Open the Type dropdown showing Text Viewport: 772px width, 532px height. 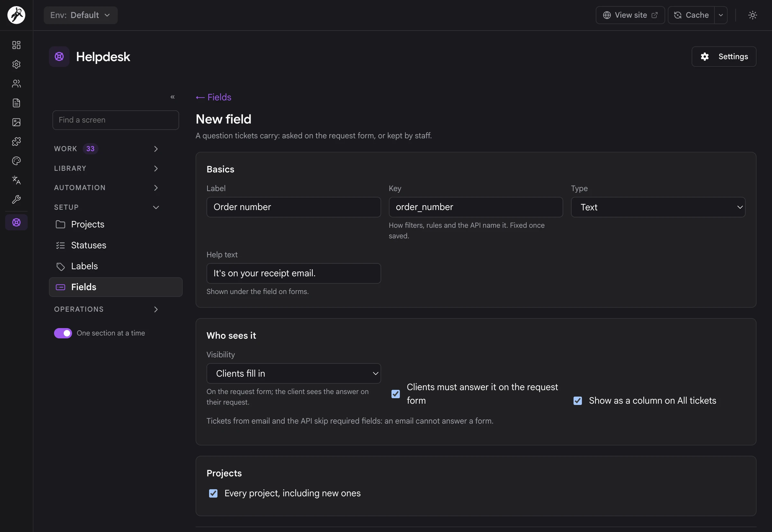[x=658, y=207]
